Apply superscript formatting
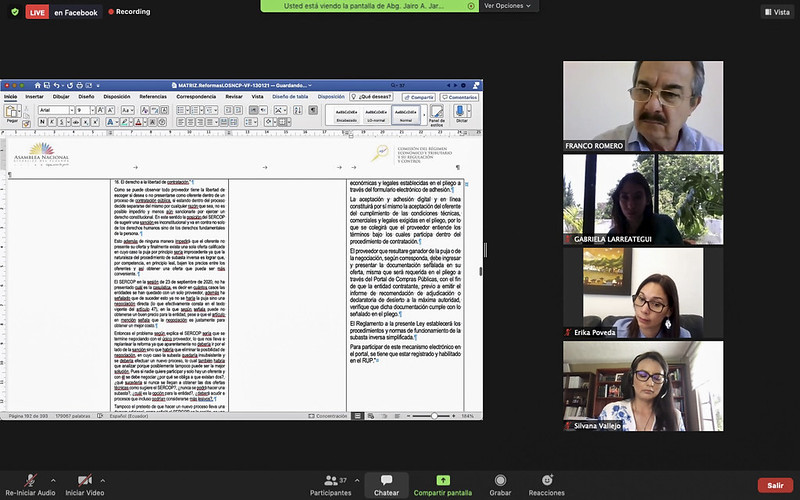 pyautogui.click(x=95, y=122)
